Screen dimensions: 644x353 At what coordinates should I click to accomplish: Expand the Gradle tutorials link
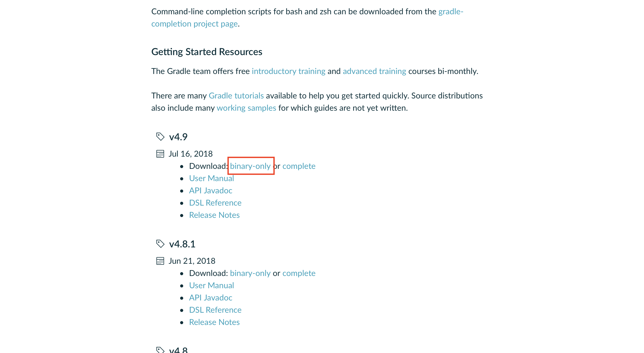click(x=236, y=96)
